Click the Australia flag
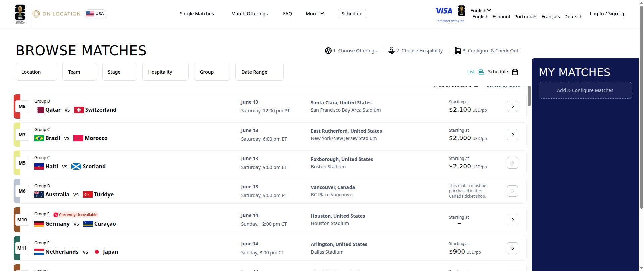Viewport: 644px width, 271px height. point(39,194)
